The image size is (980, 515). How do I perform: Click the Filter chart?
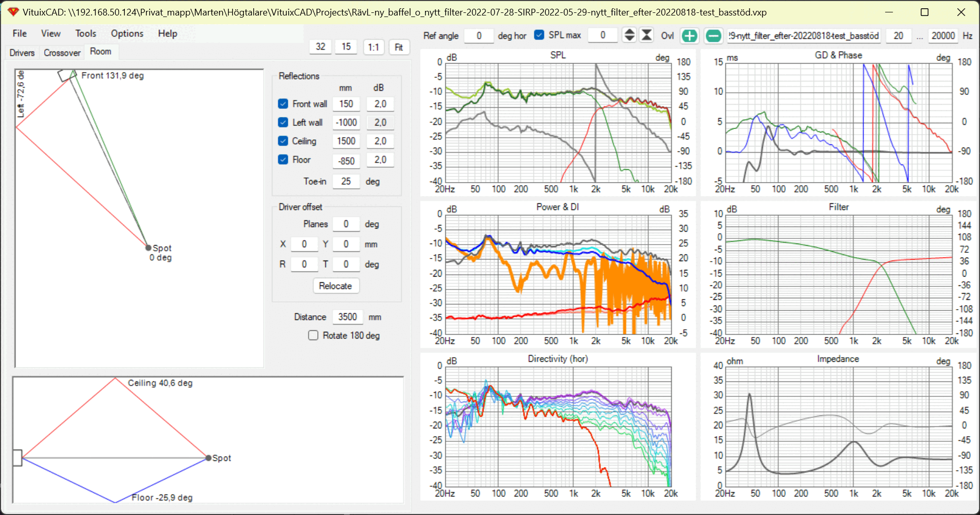coord(838,275)
